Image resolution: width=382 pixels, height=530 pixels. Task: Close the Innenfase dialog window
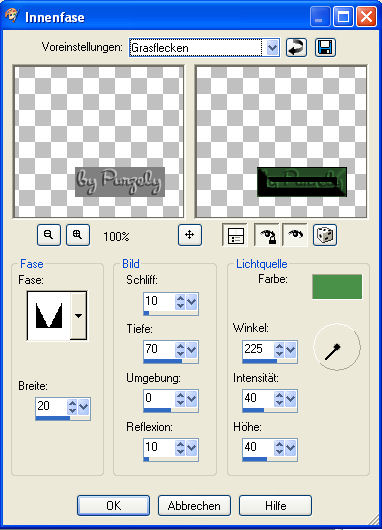point(366,17)
